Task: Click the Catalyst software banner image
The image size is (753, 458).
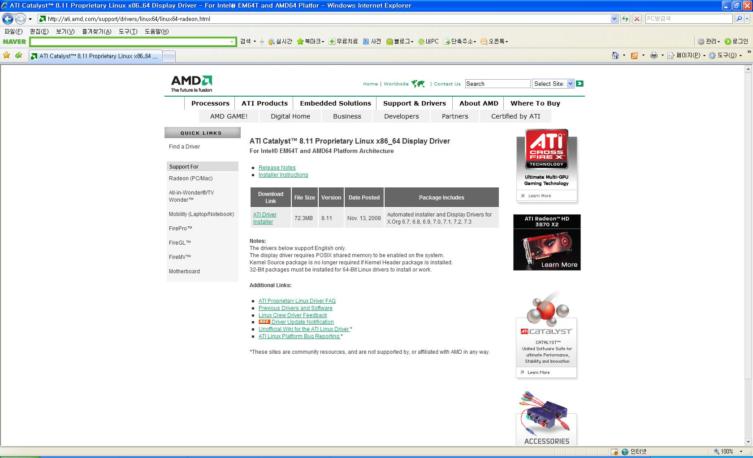Action: (547, 335)
